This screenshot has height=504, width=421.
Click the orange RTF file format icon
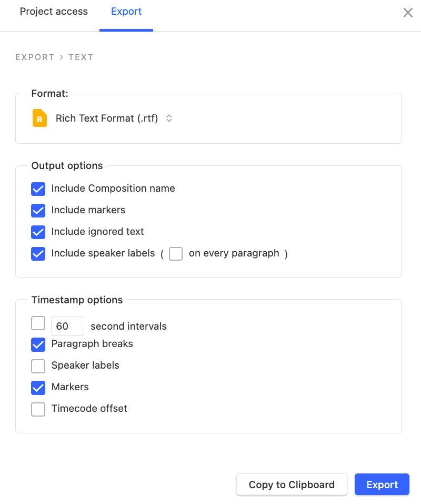pyautogui.click(x=39, y=118)
